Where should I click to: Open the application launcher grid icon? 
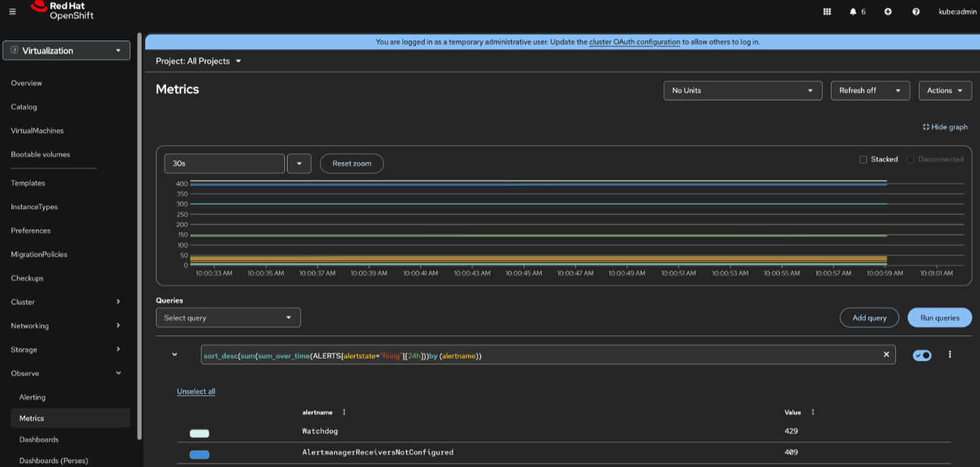[x=827, y=11]
